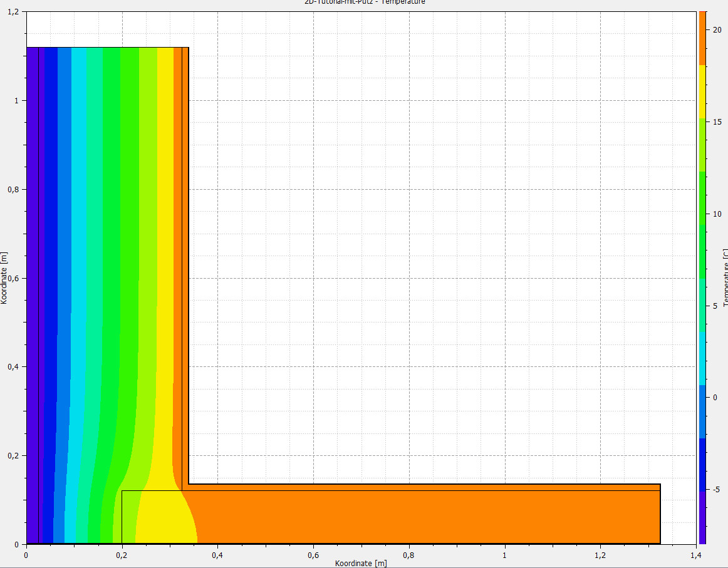Click the y-axis tick label '0,6'
This screenshot has height=568, width=728.
point(13,279)
